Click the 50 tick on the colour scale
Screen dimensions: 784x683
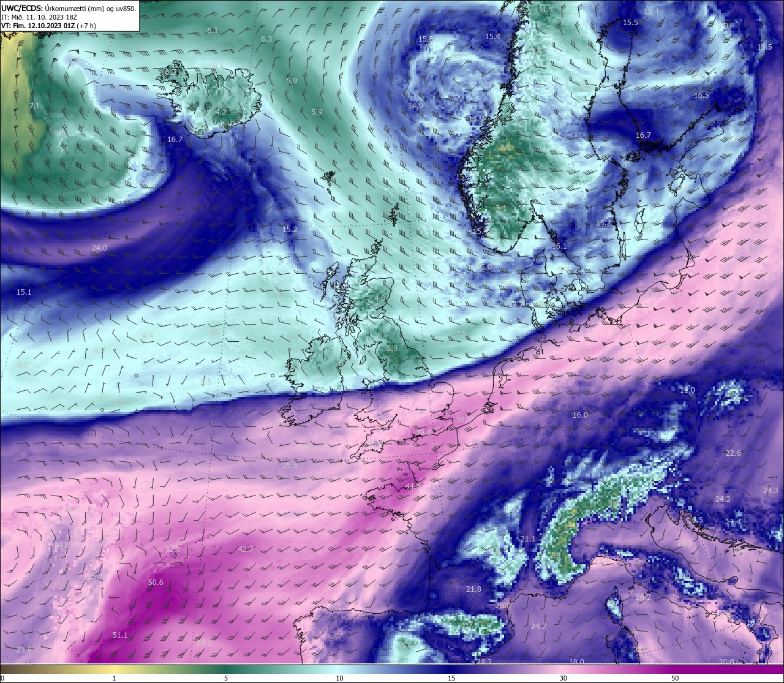675,678
